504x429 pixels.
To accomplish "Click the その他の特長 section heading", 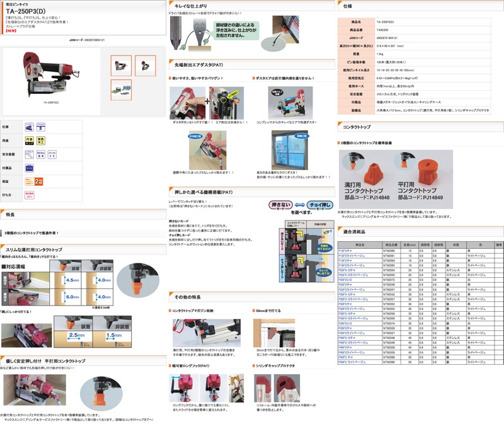I will tap(187, 297).
